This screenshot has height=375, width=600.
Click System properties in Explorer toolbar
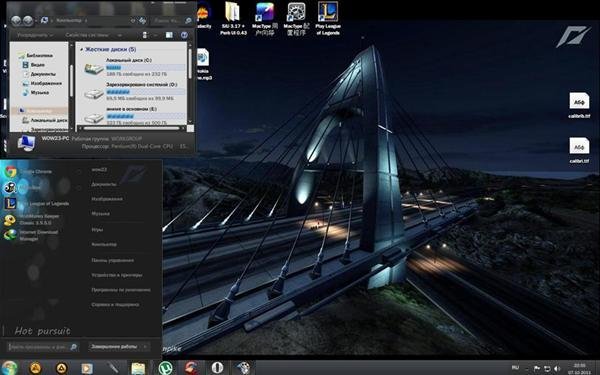click(87, 35)
